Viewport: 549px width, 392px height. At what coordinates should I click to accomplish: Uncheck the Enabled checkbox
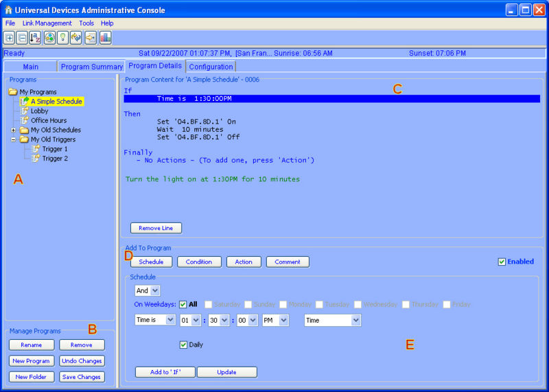pos(502,262)
